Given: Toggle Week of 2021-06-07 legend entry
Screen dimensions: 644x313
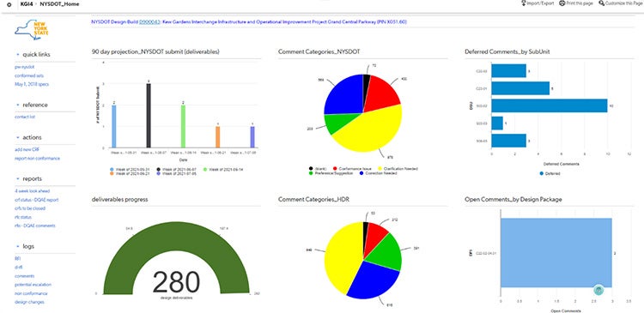Looking at the screenshot, I should pyautogui.click(x=176, y=170).
